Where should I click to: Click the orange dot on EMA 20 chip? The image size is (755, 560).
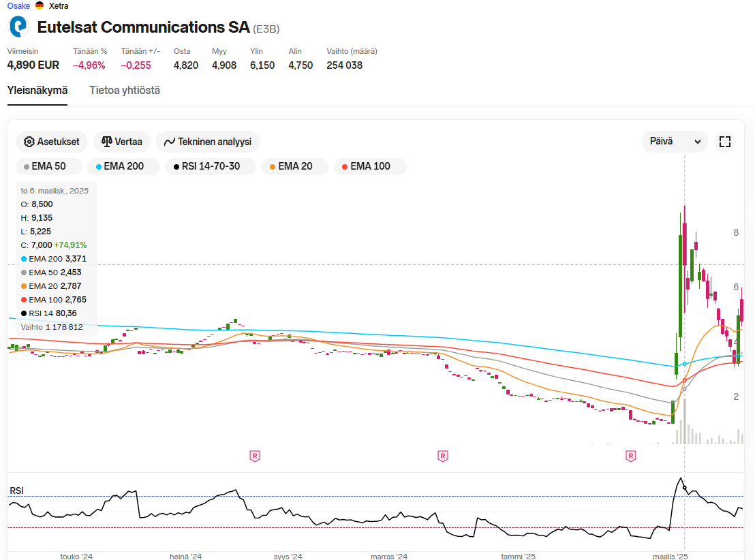[273, 167]
